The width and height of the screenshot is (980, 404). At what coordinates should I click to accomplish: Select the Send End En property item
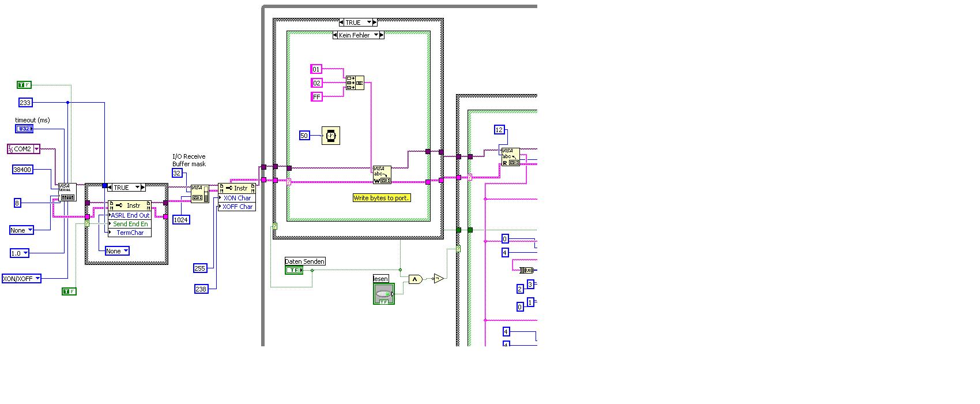130,224
